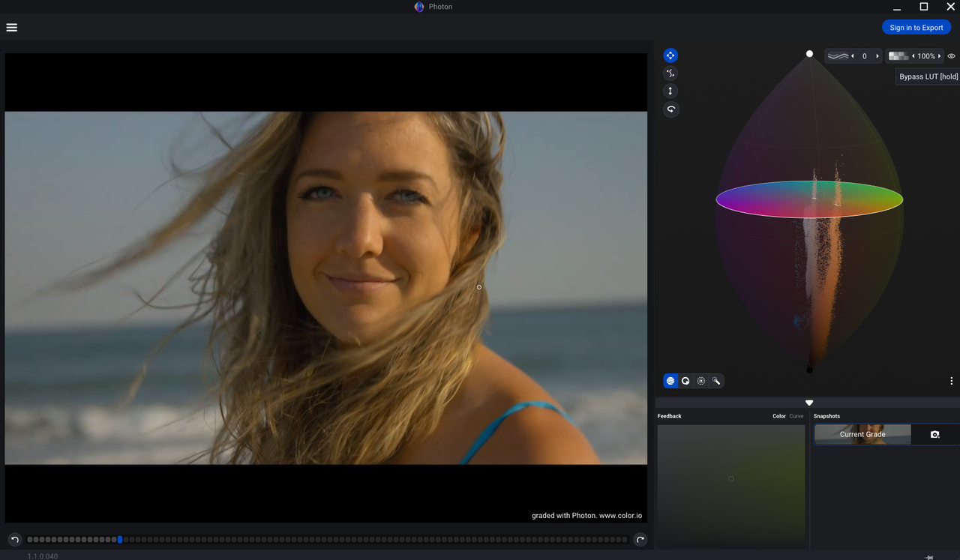The width and height of the screenshot is (960, 560).
Task: Maximize the Photon window
Action: coord(924,7)
